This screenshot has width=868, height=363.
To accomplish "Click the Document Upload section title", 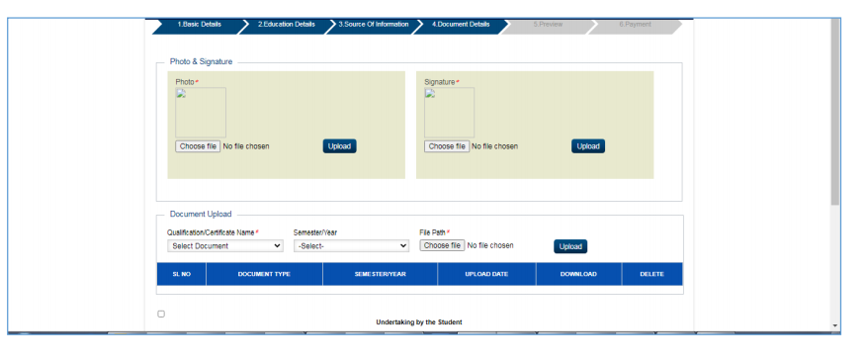I will (x=201, y=214).
